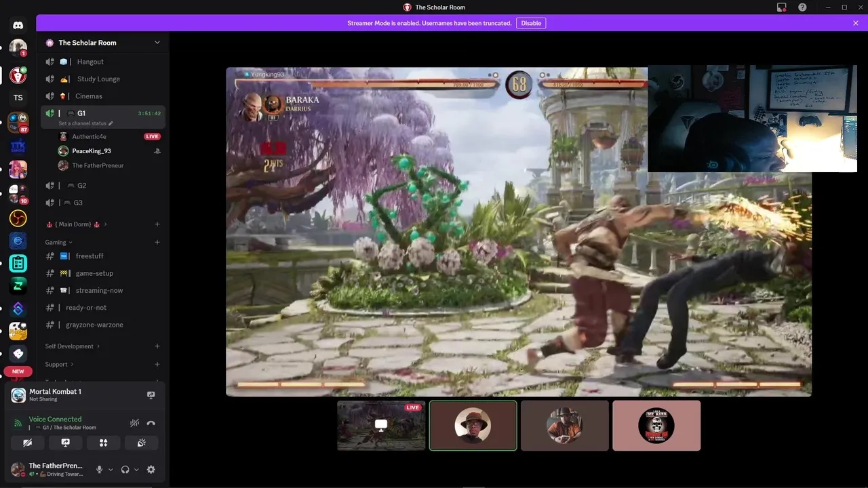868x488 pixels.
Task: Open the red tuxedo Scholar Room server icon
Action: 18,75
